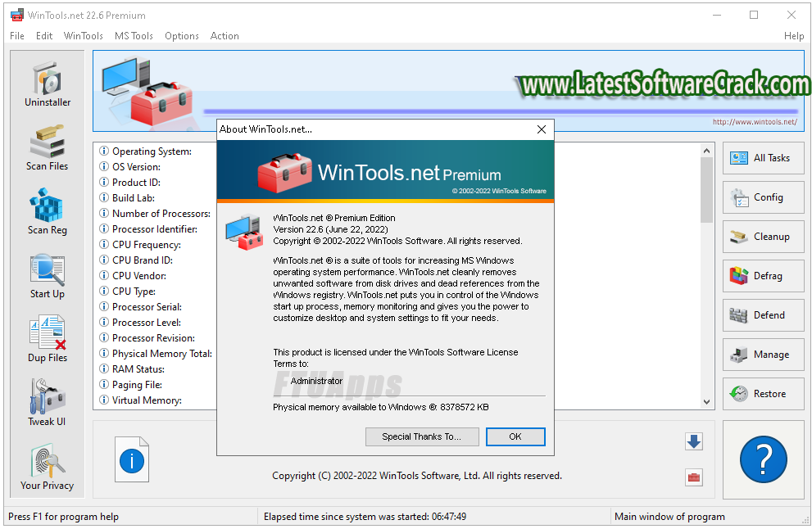Viewport: 812px width, 529px height.
Task: Open the Start Up manager
Action: tap(47, 274)
